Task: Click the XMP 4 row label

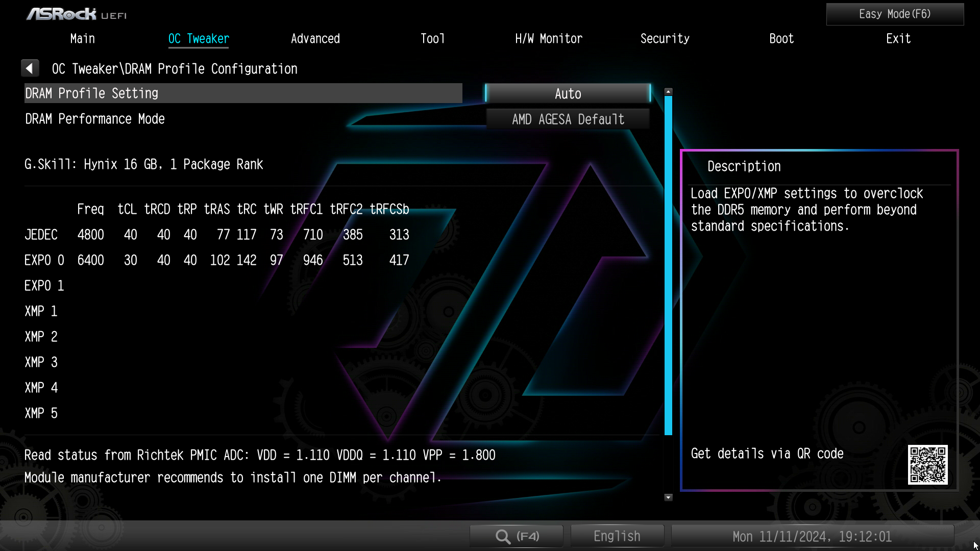Action: [x=41, y=388]
